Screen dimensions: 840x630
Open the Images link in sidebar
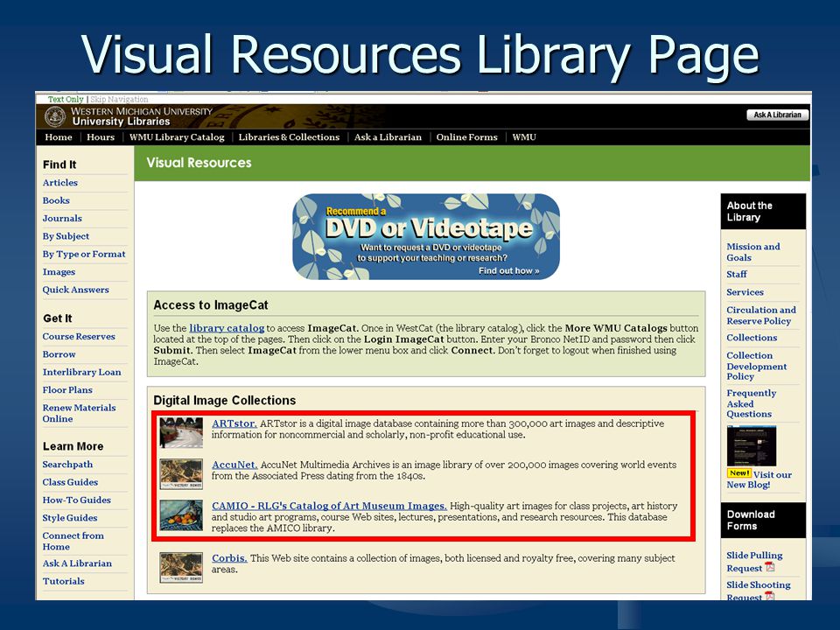click(59, 271)
